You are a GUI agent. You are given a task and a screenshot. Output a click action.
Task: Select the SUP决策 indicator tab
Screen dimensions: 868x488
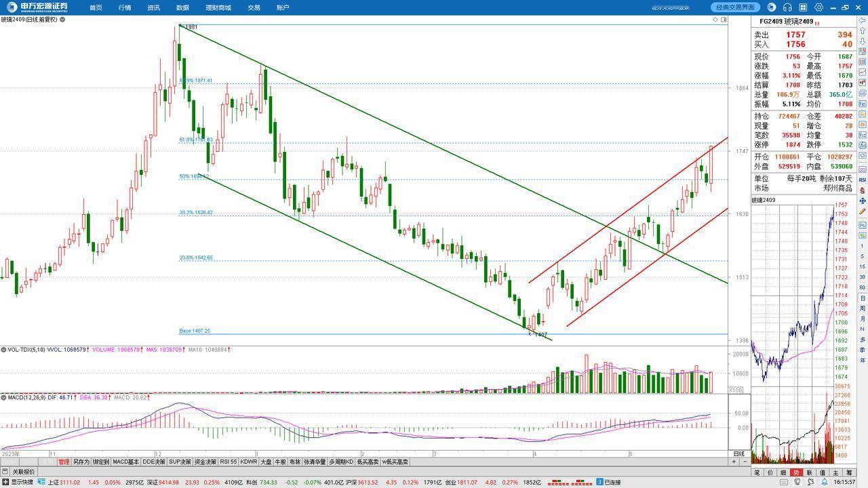pyautogui.click(x=180, y=462)
